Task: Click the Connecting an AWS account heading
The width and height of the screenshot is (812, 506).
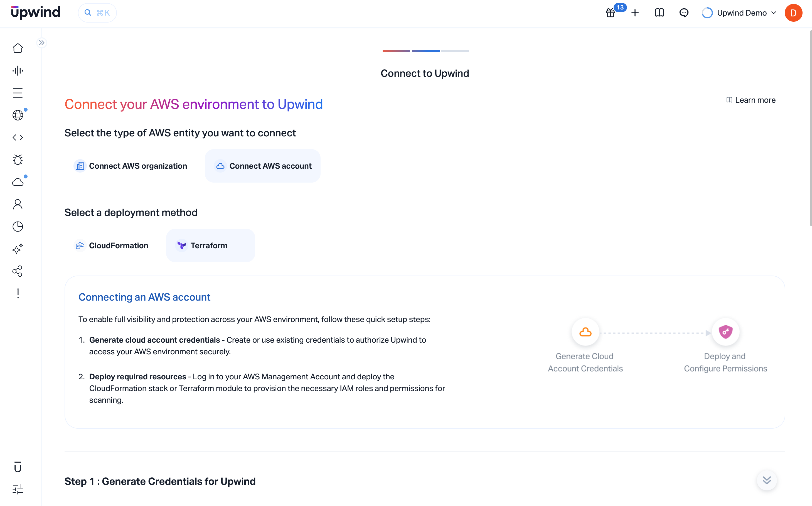Action: 144,297
